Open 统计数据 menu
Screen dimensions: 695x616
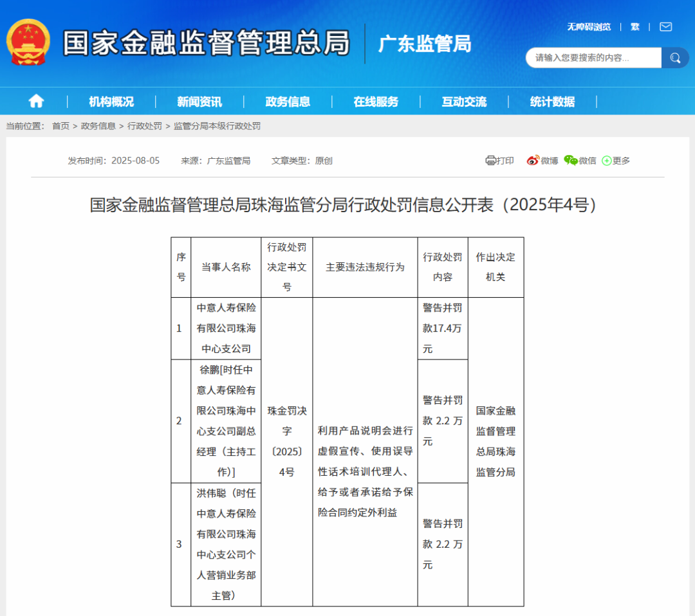point(552,102)
